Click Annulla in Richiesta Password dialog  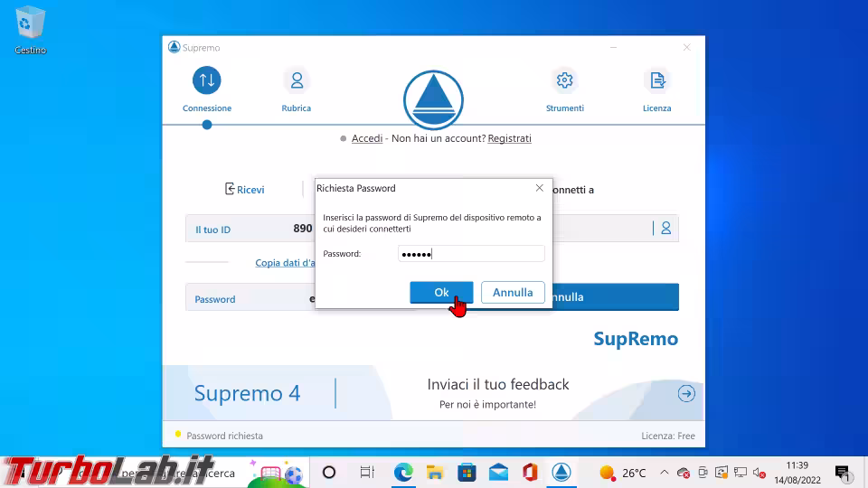[513, 292]
